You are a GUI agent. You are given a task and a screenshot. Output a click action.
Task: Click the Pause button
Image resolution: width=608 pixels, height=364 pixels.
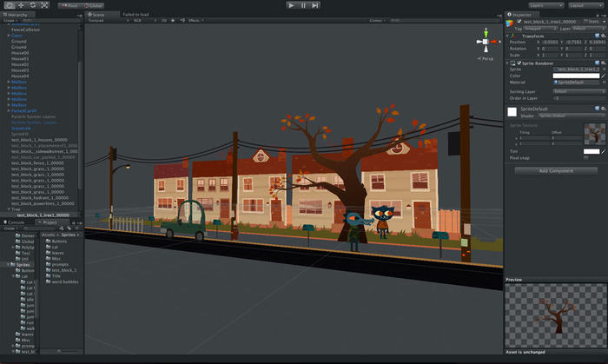point(303,5)
